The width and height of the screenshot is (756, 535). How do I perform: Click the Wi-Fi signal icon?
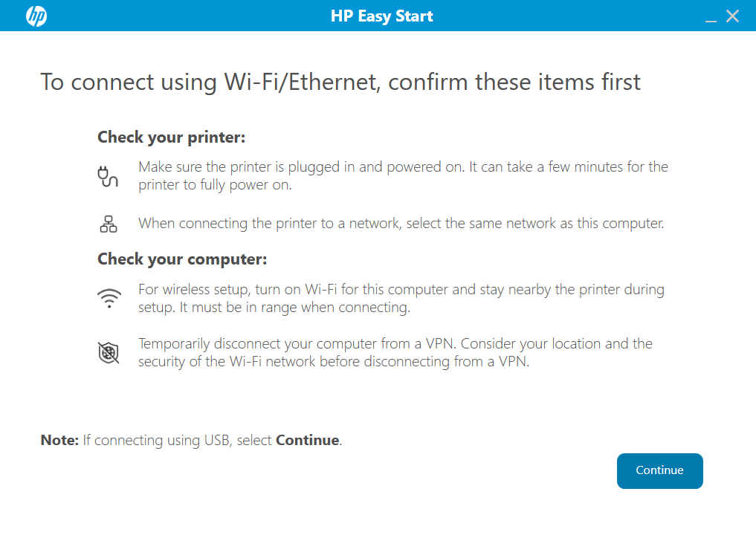pos(109,299)
